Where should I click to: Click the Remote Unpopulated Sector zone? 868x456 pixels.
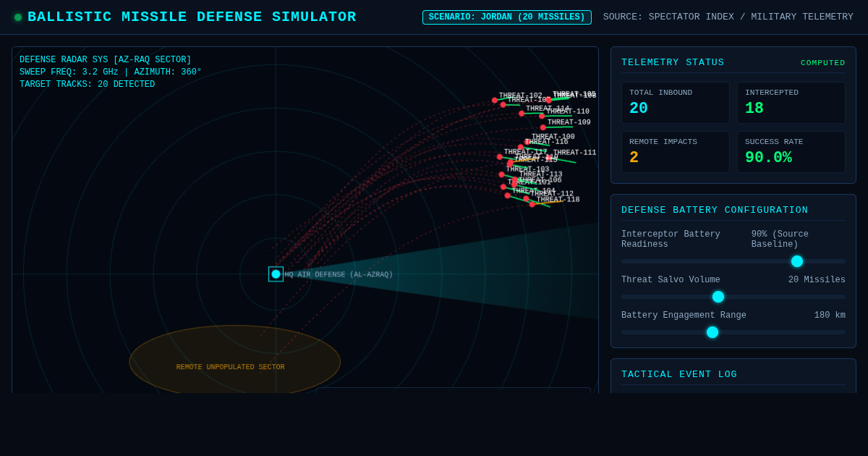pyautogui.click(x=235, y=360)
